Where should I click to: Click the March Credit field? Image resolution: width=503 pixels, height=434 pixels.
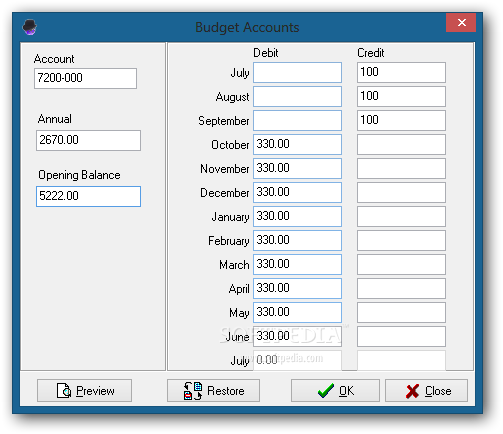pyautogui.click(x=401, y=264)
